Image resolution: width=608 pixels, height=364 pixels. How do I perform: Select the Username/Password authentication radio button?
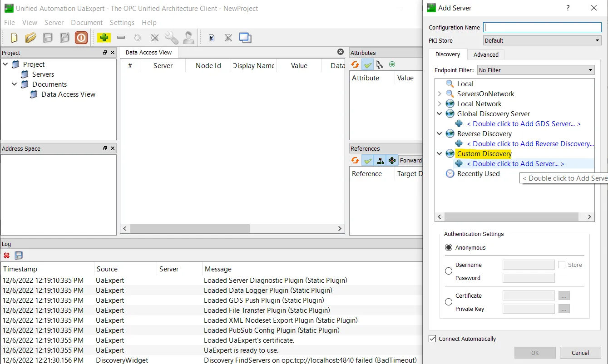tap(449, 271)
